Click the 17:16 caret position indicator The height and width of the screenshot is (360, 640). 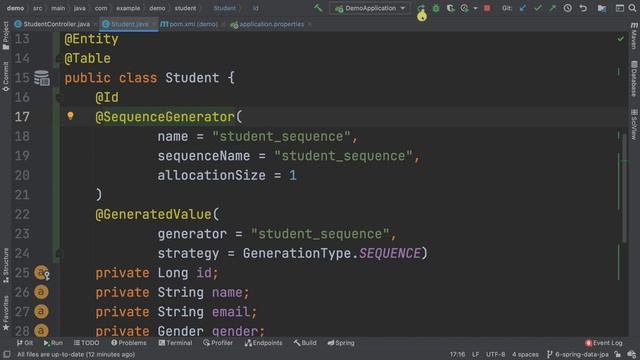457,354
